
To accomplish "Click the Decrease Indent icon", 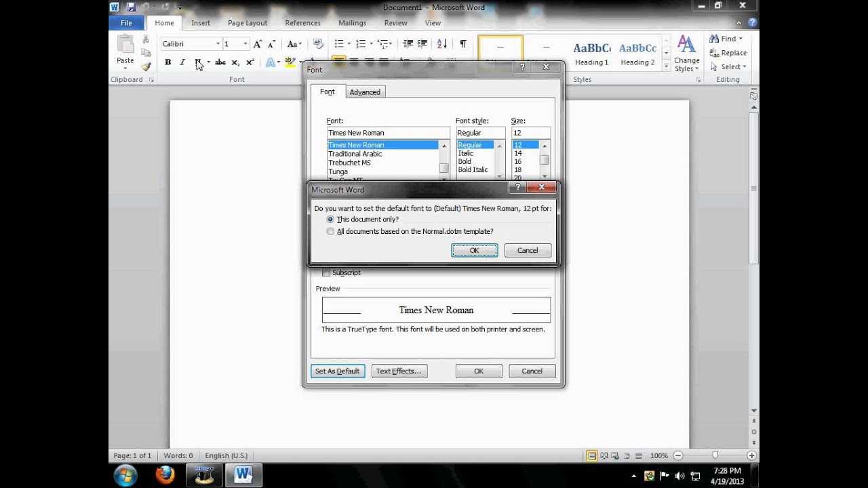I will point(408,43).
